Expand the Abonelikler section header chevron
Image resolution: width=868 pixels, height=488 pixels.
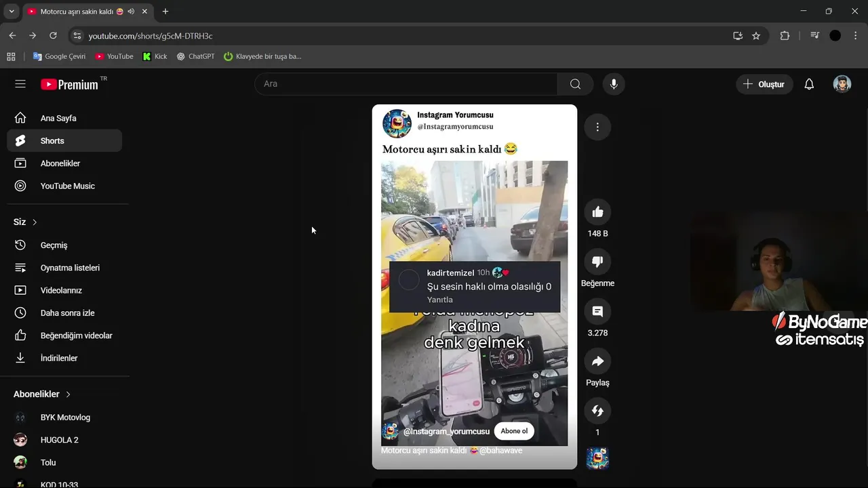point(68,394)
